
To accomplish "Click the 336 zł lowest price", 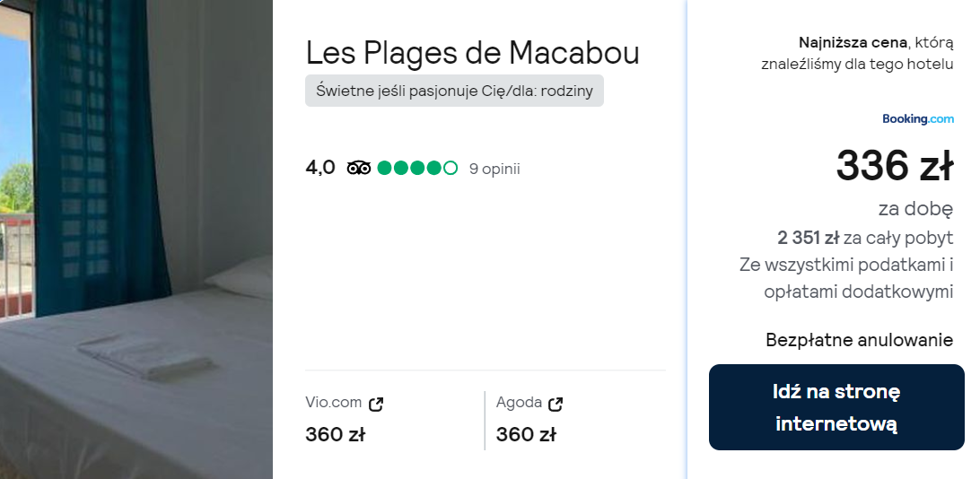I will click(894, 166).
